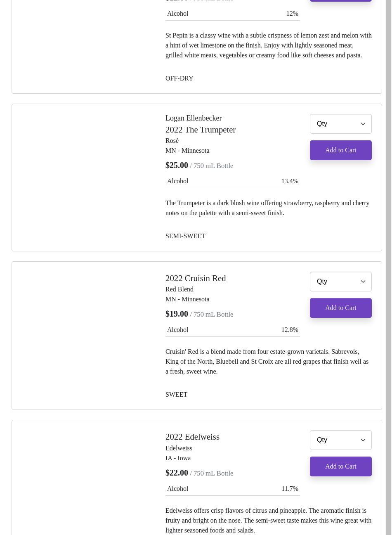
Task: Click the Logan Ellenbecker winemaker name
Action: click(x=194, y=118)
